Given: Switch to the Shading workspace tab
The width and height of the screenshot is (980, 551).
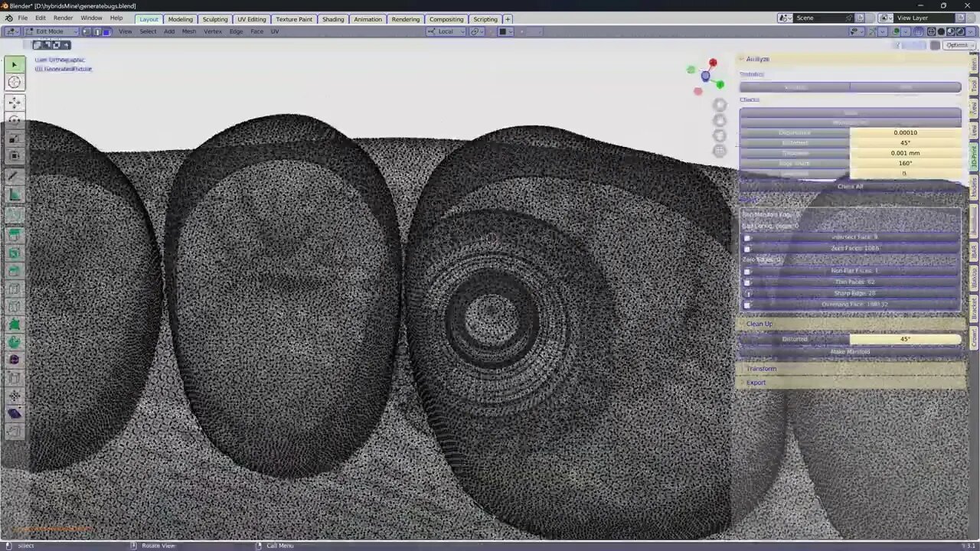Looking at the screenshot, I should point(333,19).
